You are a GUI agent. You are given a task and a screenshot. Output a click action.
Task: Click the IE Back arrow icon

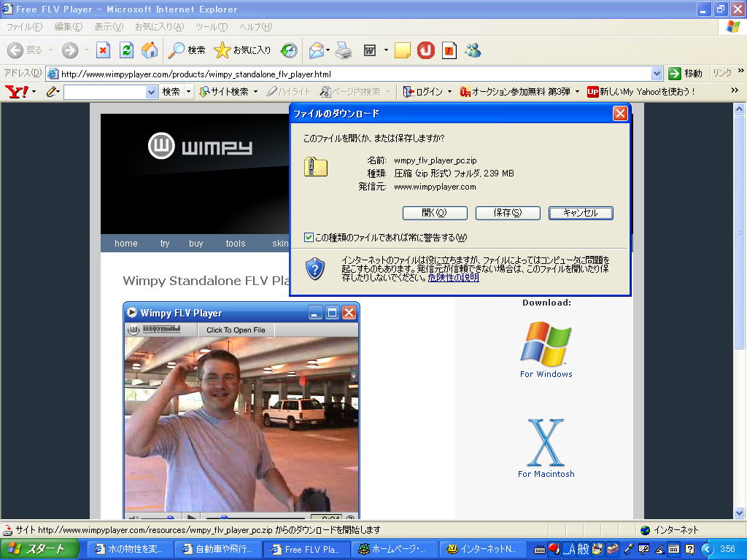click(15, 50)
